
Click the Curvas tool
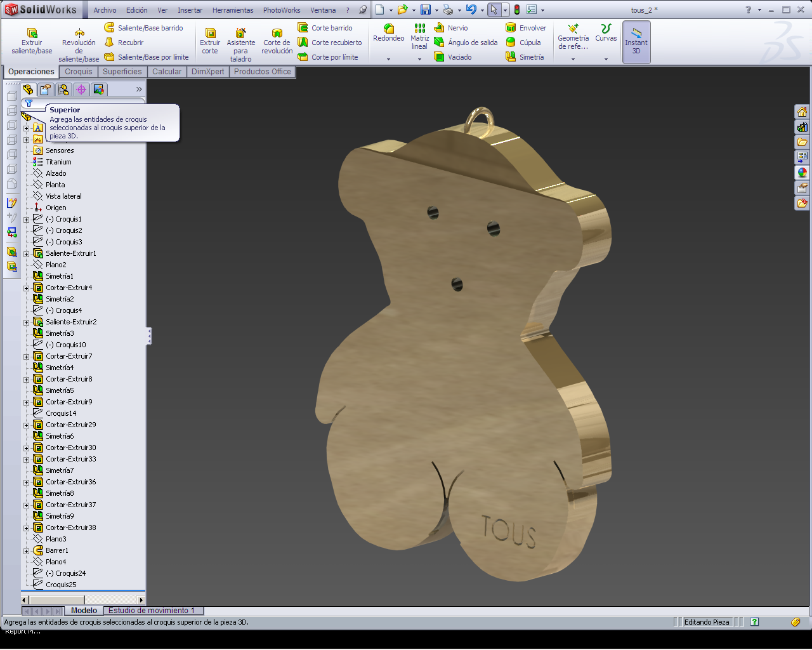tap(606, 33)
